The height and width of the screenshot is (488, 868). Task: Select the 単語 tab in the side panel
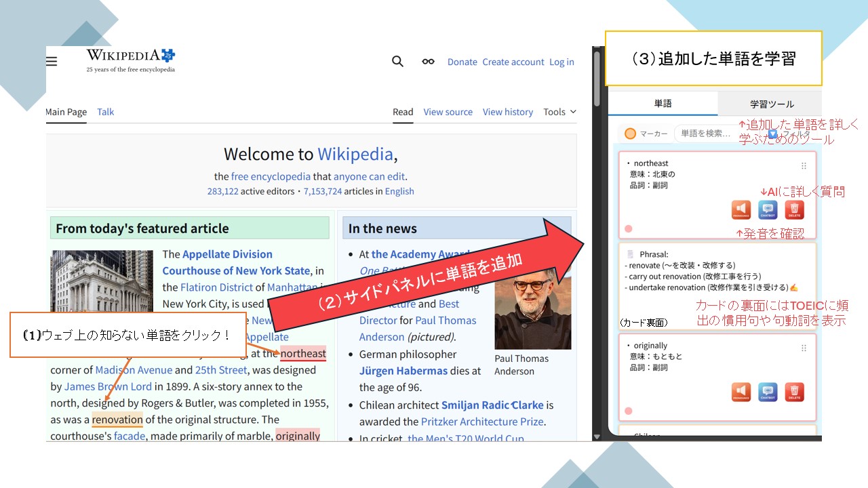(x=663, y=104)
